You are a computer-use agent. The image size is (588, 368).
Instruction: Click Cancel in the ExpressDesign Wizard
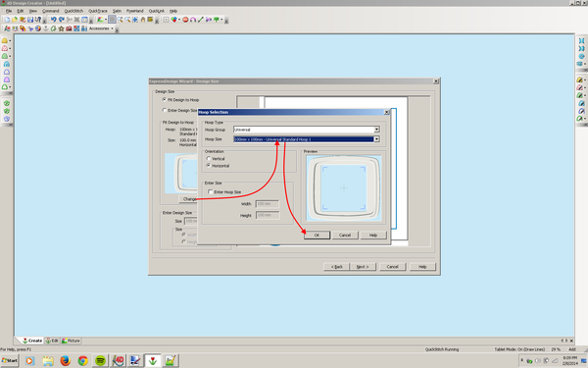pos(393,267)
